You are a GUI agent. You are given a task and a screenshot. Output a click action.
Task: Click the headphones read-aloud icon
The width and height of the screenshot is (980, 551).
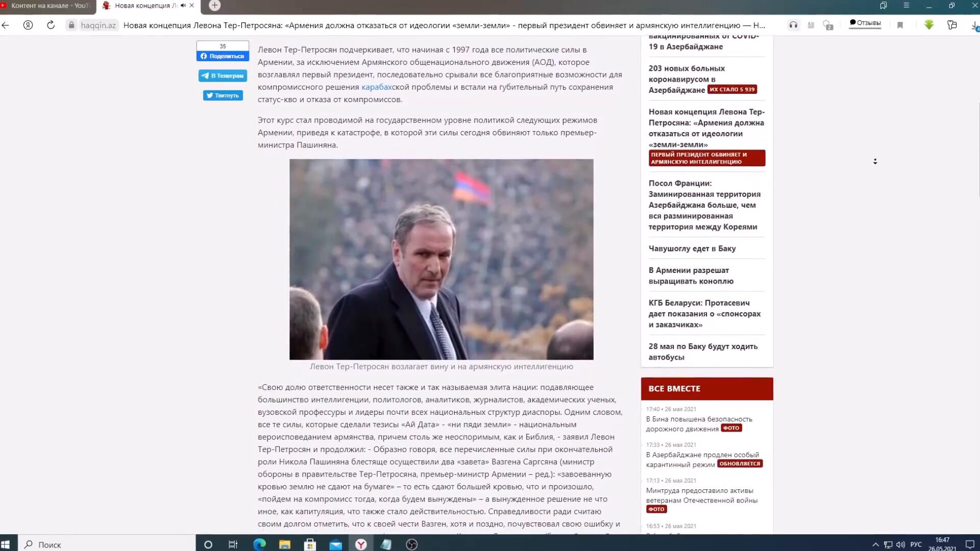tap(793, 25)
